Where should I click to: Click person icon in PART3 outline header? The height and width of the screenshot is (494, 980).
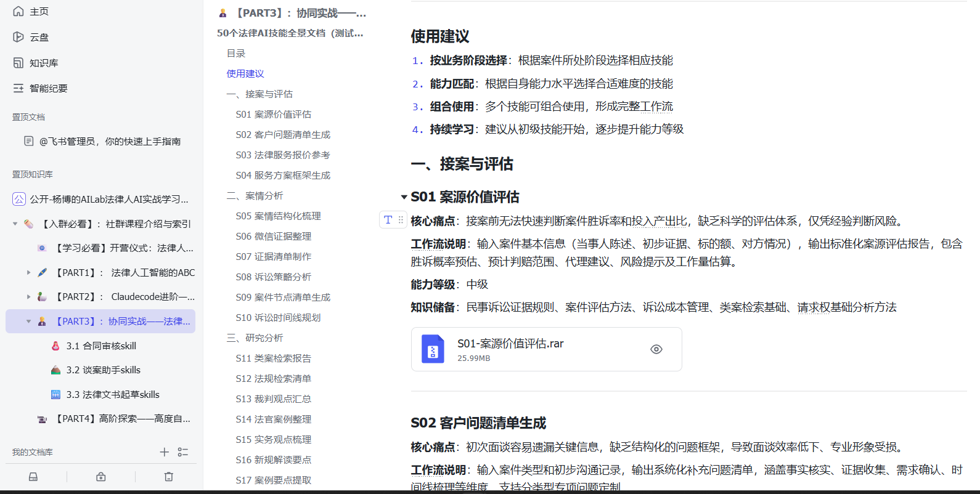(x=223, y=13)
